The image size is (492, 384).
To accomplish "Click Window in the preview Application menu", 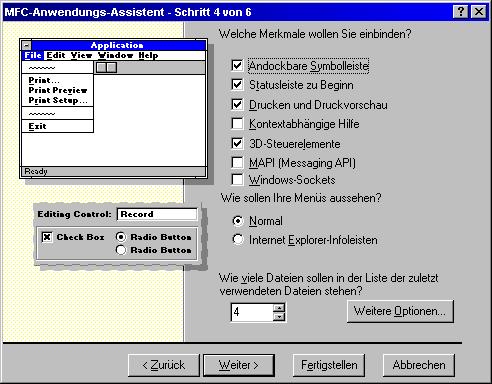I will pos(116,55).
